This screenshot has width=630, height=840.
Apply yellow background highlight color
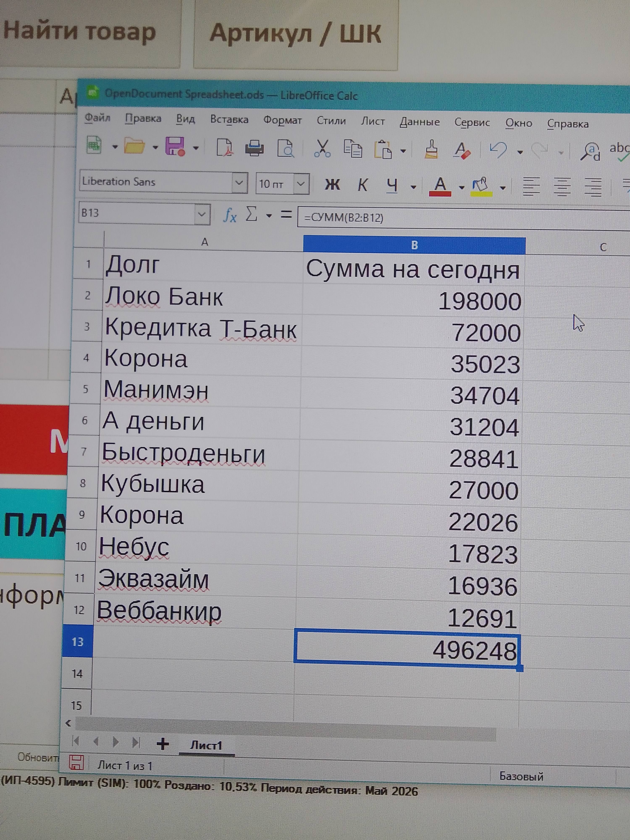click(481, 187)
